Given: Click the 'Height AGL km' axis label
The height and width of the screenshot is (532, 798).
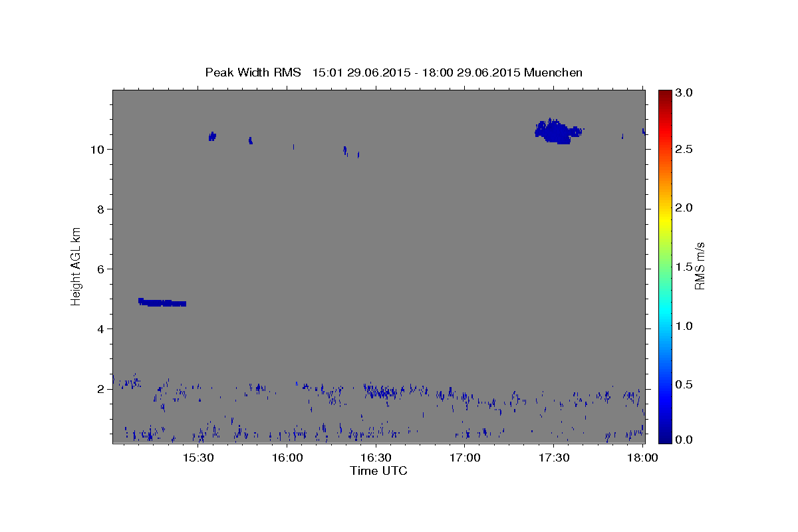Looking at the screenshot, I should click(76, 266).
